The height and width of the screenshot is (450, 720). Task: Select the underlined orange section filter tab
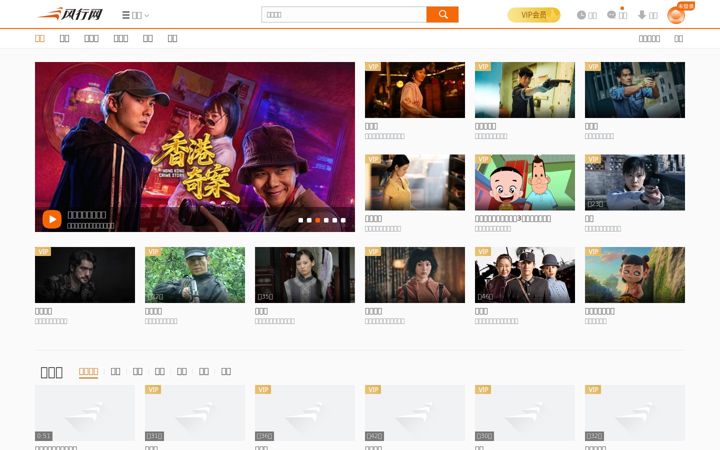[x=88, y=371]
